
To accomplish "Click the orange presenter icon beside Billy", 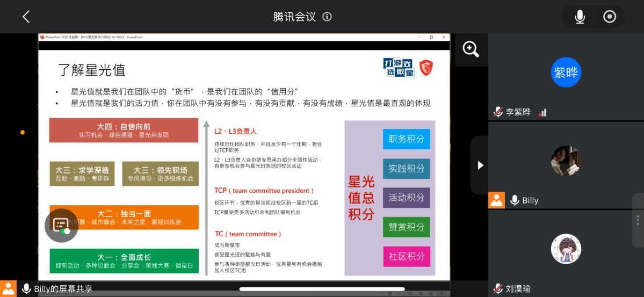I will 496,200.
